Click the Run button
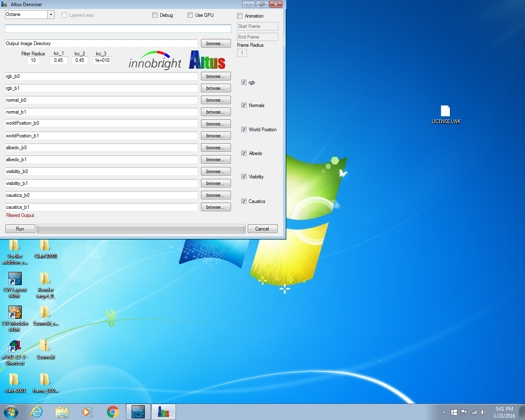Screen dimensions: 525x420 20,229
